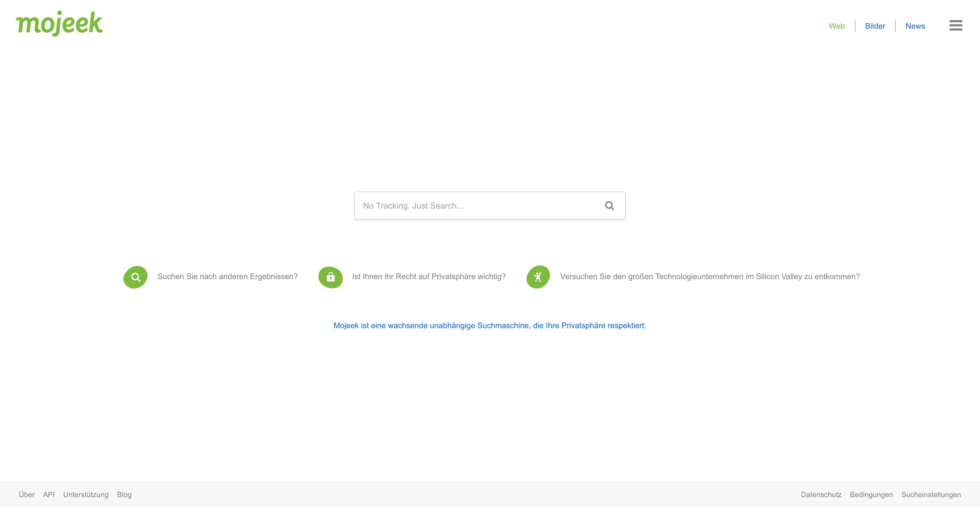Switch to the Bilder tab
Viewport: 980px width, 507px height.
875,26
